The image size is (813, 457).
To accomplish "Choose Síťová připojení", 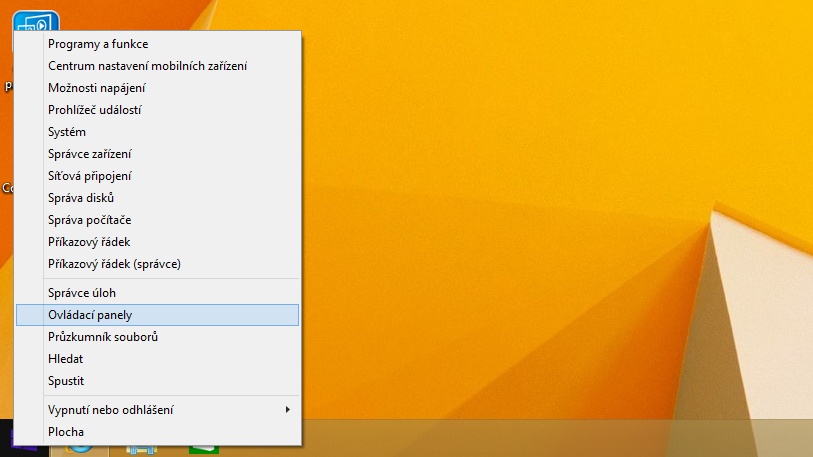I will tap(90, 176).
